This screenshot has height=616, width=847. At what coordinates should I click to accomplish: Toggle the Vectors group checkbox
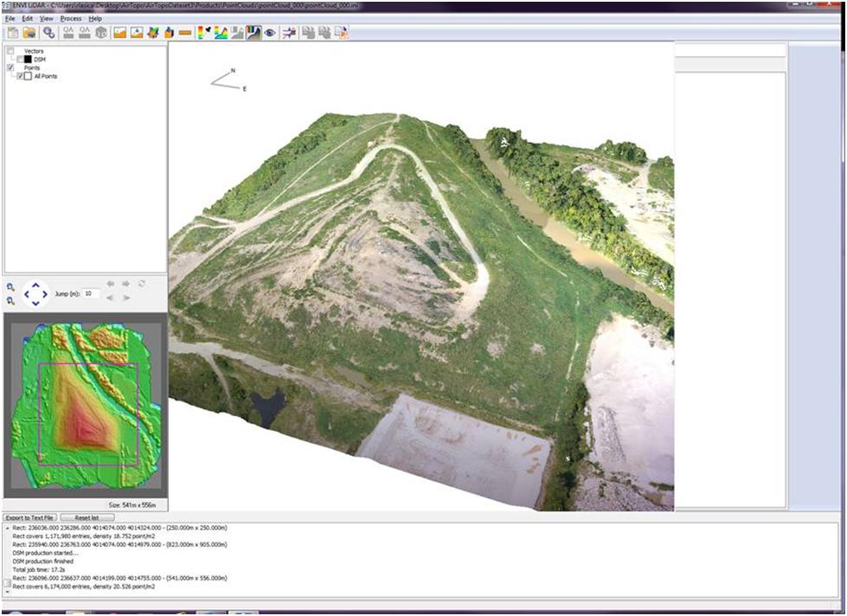pos(10,51)
